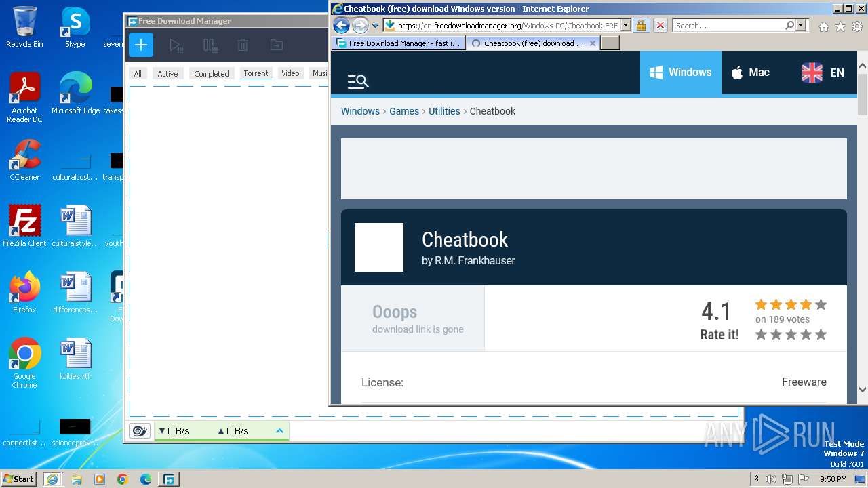Image resolution: width=868 pixels, height=488 pixels.
Task: Click the first star in Rate it row
Action: pyautogui.click(x=762, y=334)
